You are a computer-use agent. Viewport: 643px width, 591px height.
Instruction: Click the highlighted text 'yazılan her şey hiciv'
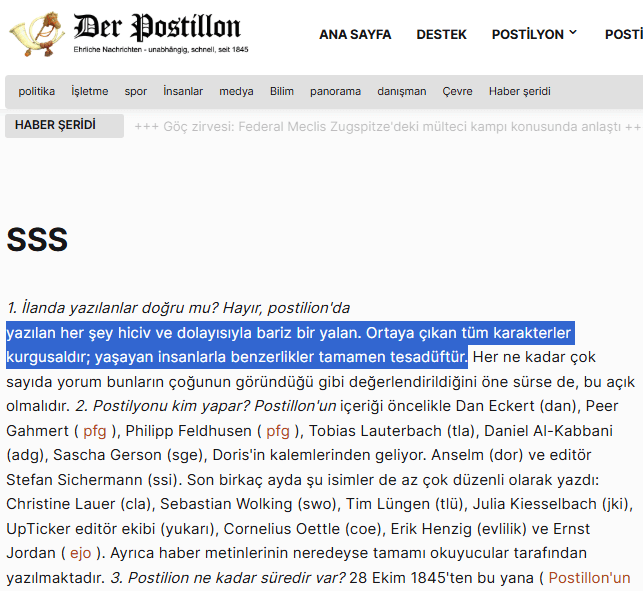coord(83,333)
